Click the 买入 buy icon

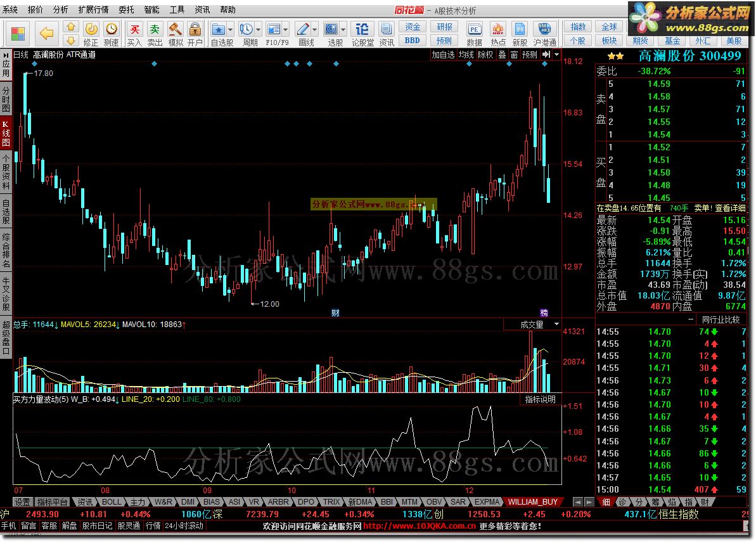[x=134, y=29]
